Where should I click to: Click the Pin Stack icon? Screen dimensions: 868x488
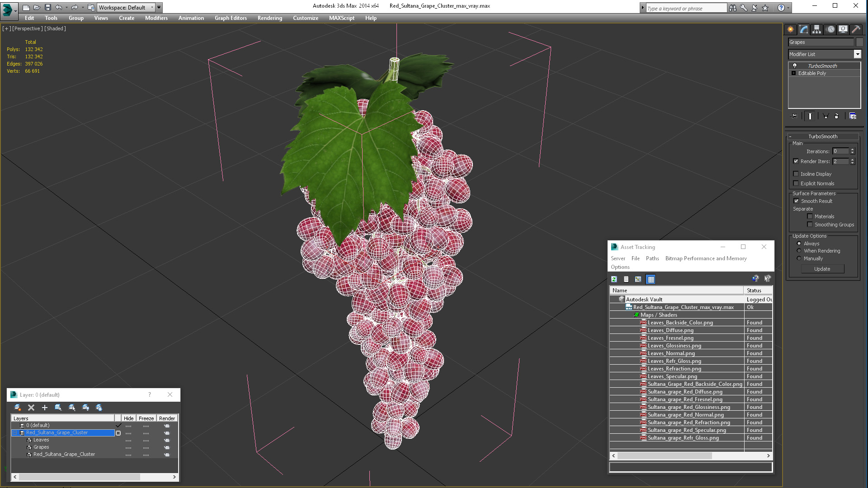pyautogui.click(x=794, y=116)
